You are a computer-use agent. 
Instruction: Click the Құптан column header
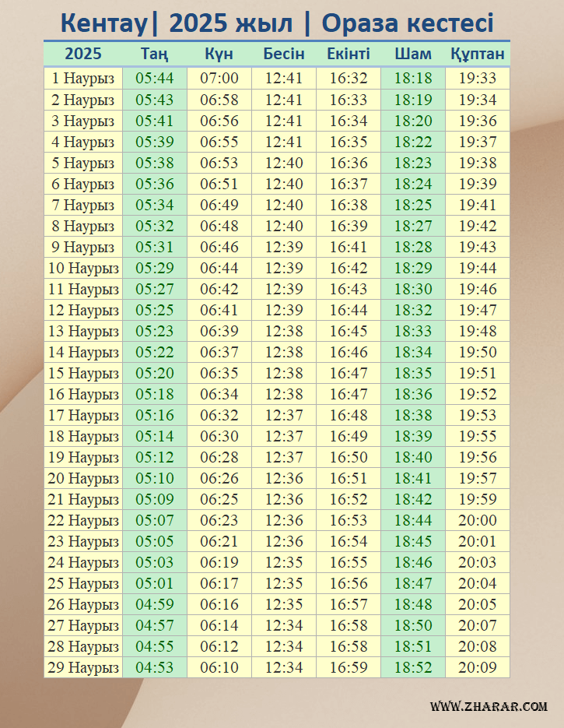pos(477,55)
